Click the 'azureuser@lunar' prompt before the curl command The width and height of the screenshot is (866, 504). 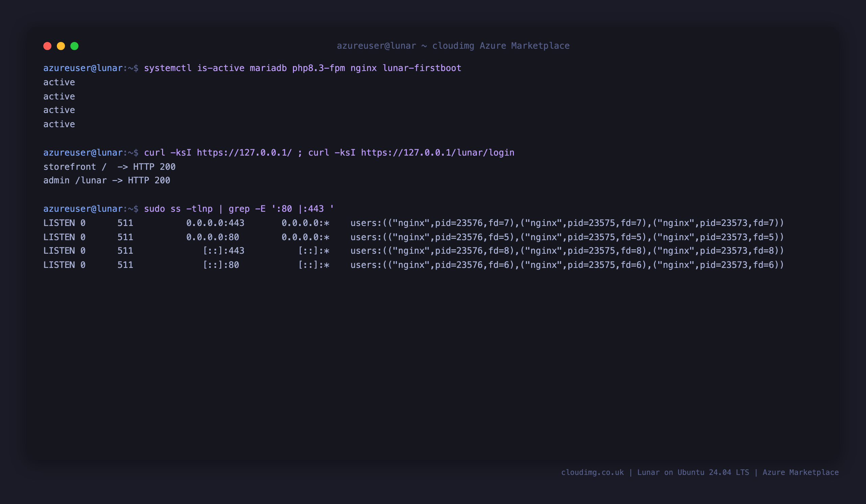point(83,153)
